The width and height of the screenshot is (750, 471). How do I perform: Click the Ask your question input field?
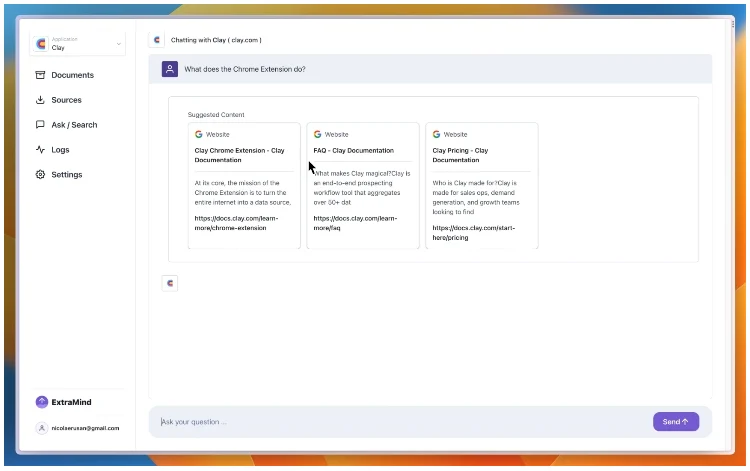tap(400, 422)
